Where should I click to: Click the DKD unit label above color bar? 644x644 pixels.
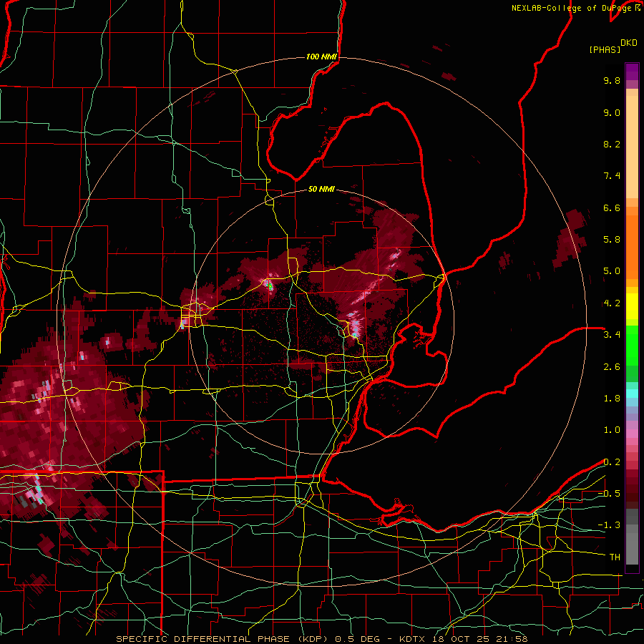(x=628, y=43)
